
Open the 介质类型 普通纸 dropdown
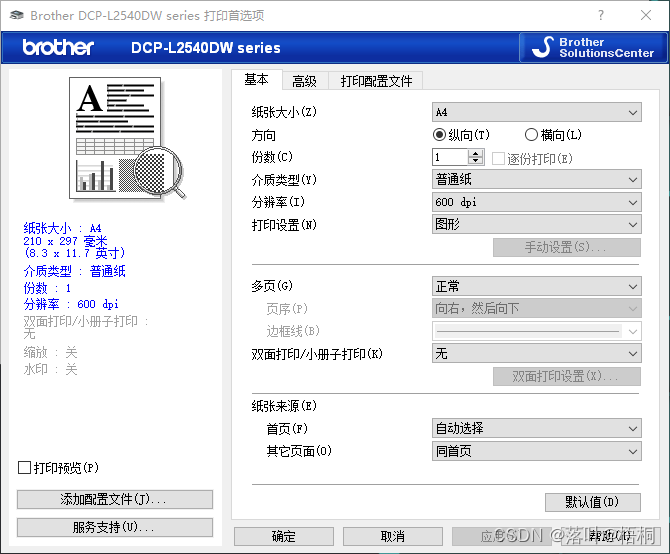[536, 179]
